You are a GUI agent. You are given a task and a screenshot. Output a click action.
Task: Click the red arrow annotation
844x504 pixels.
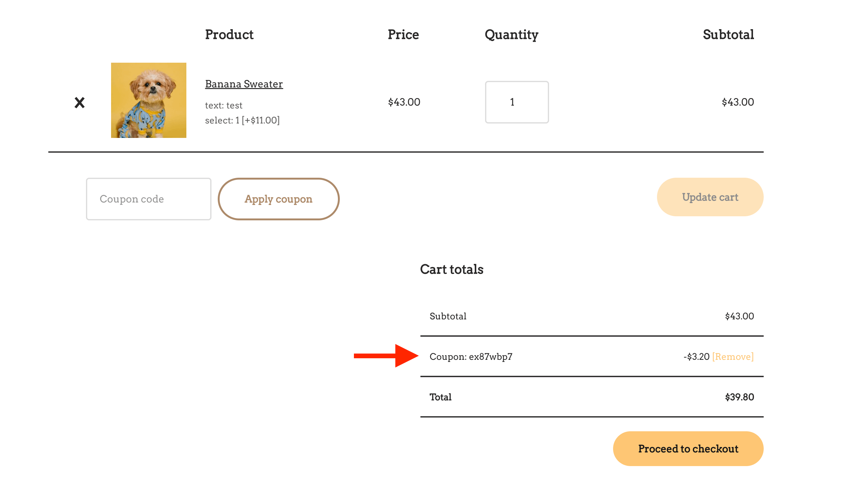coord(386,355)
